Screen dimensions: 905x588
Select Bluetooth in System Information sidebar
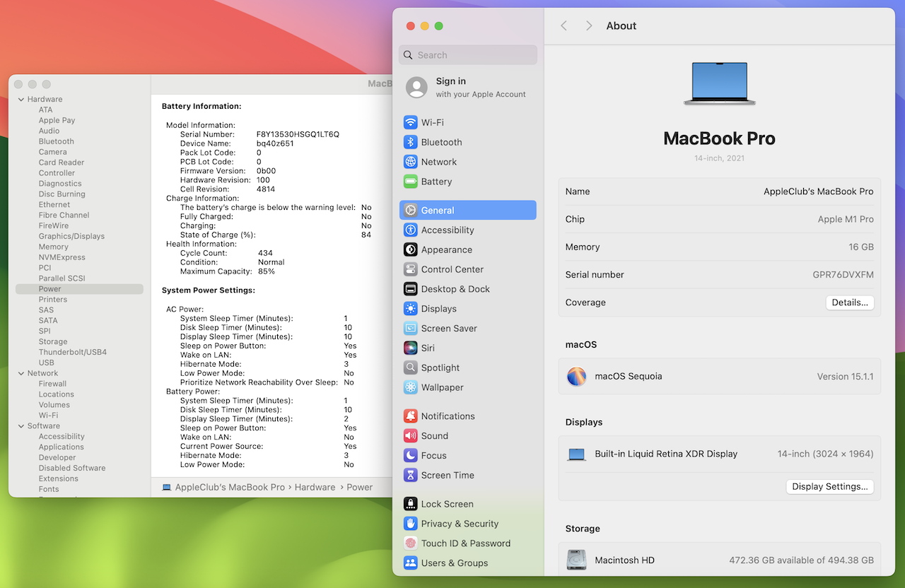[57, 141]
